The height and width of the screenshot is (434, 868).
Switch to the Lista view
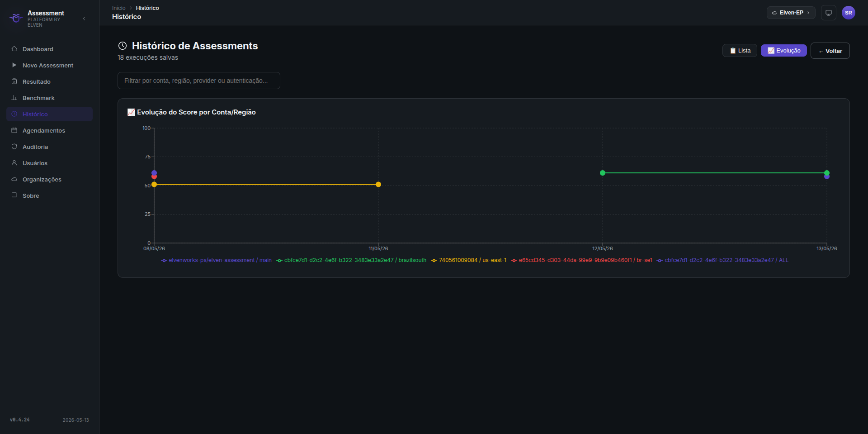point(740,51)
